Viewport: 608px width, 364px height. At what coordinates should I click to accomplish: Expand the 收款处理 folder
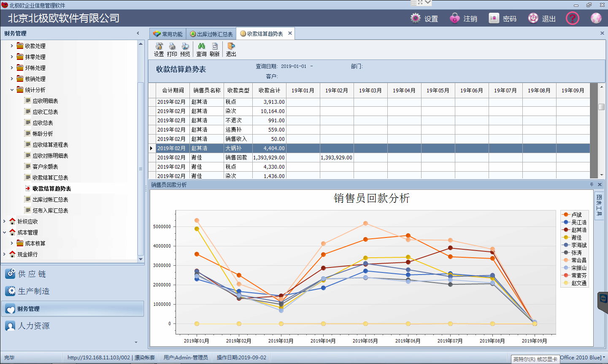[12, 46]
